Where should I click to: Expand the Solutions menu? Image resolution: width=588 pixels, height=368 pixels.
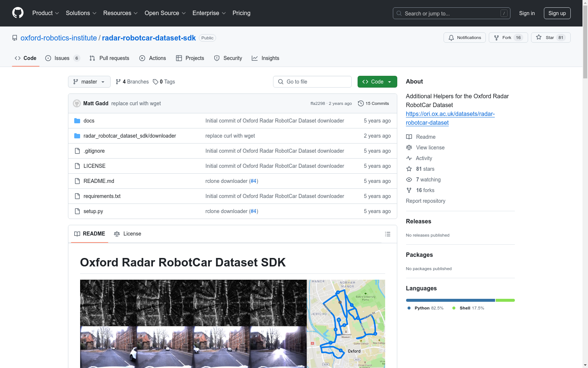(x=81, y=13)
